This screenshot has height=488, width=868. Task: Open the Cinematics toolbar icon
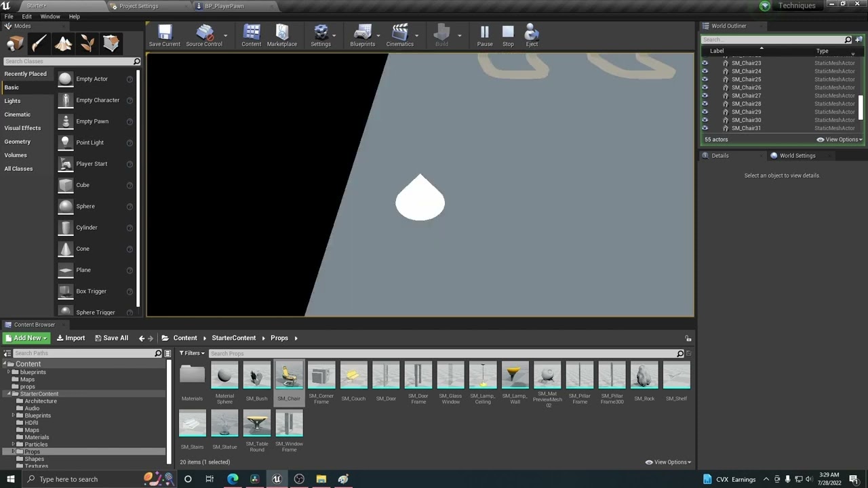400,36
